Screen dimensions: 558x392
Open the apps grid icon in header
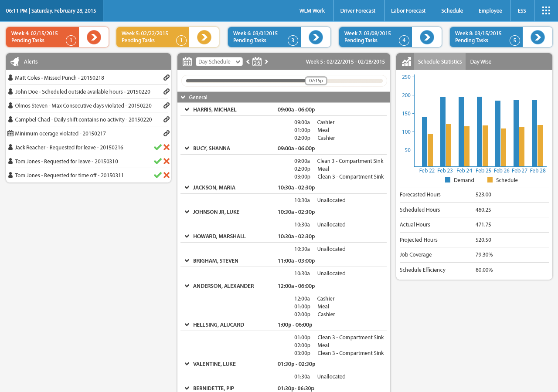coord(546,10)
